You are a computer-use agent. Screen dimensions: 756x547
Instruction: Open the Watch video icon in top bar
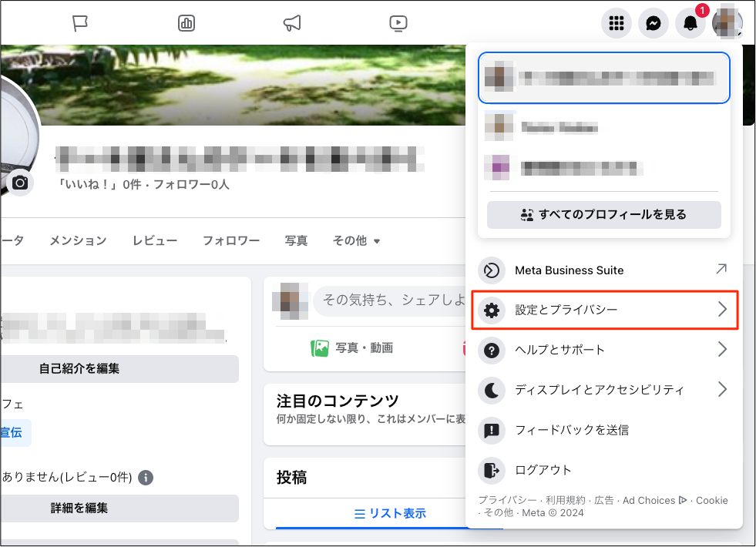(x=398, y=22)
